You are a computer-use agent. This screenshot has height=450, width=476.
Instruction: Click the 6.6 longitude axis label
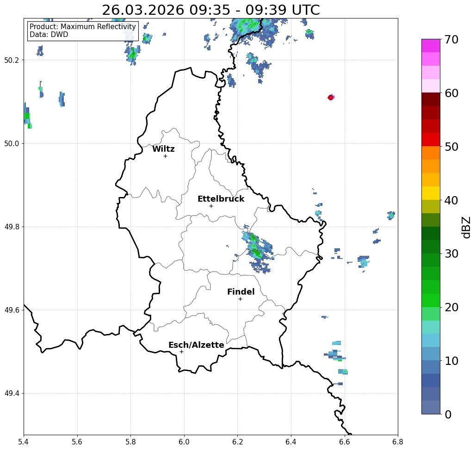(x=344, y=442)
